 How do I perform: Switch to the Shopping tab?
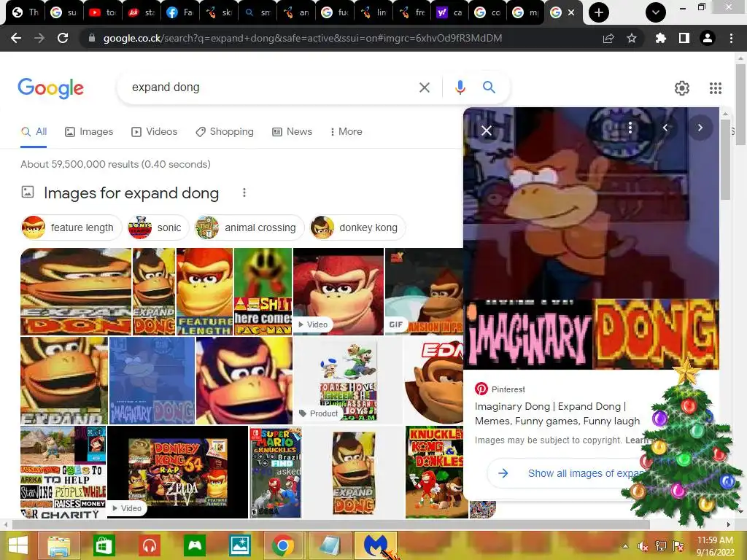225,132
